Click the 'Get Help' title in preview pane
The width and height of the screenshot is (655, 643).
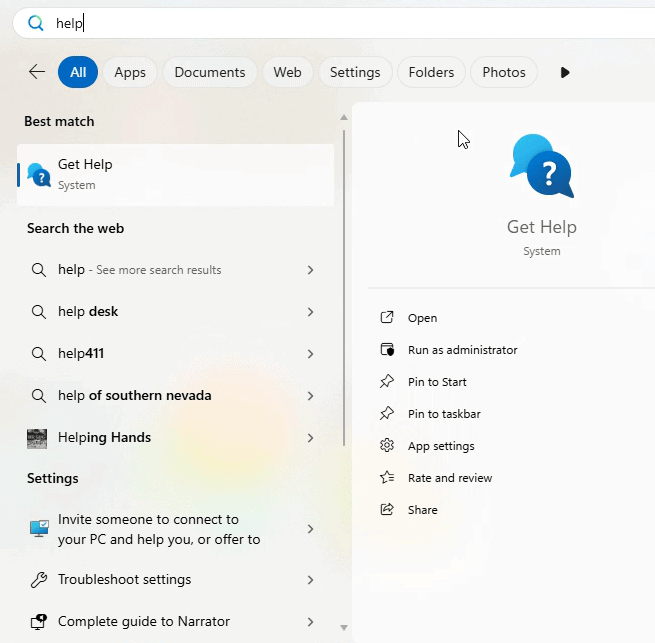pyautogui.click(x=542, y=227)
